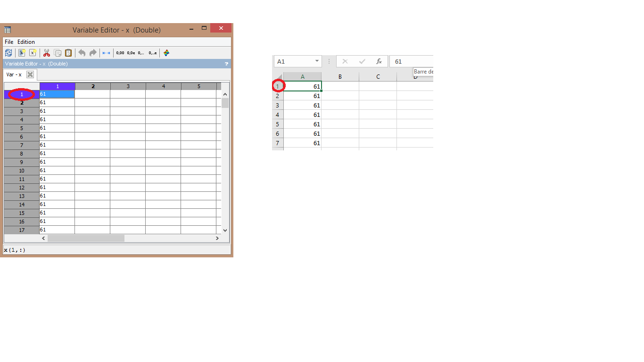Select the 0,... long format button

tap(141, 53)
